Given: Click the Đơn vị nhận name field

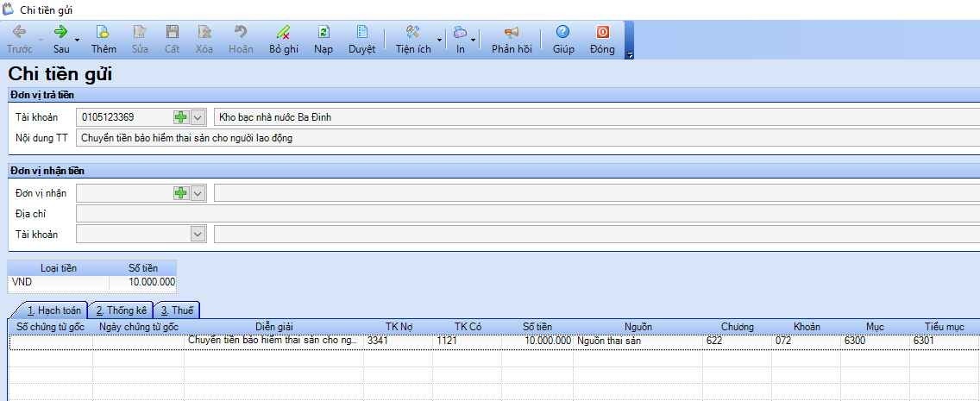Looking at the screenshot, I should (x=597, y=193).
